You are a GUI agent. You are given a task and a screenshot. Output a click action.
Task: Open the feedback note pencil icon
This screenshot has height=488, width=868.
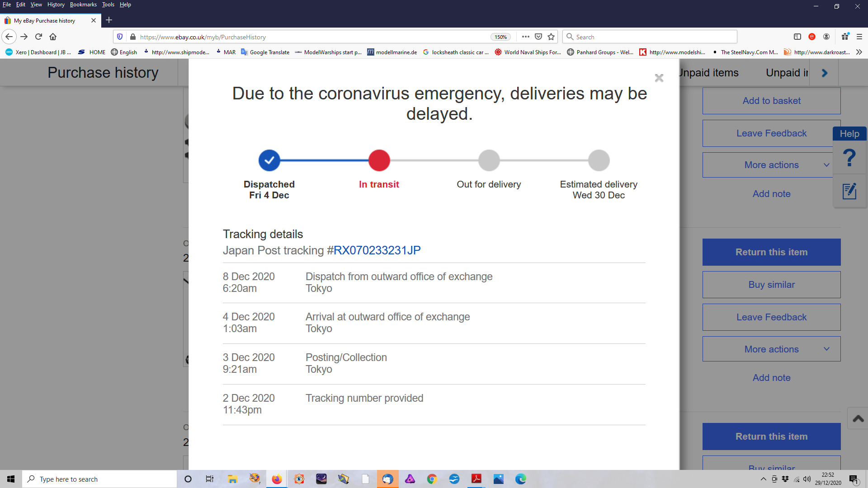(x=849, y=191)
